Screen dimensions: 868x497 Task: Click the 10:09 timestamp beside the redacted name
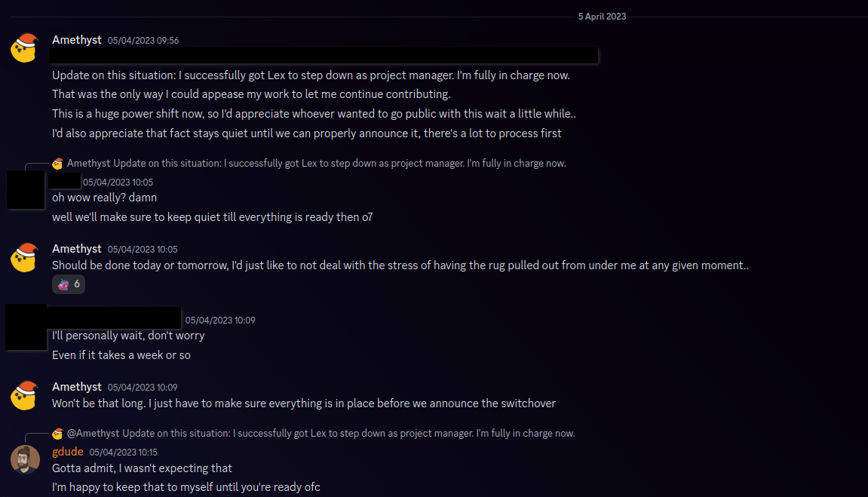click(x=220, y=321)
